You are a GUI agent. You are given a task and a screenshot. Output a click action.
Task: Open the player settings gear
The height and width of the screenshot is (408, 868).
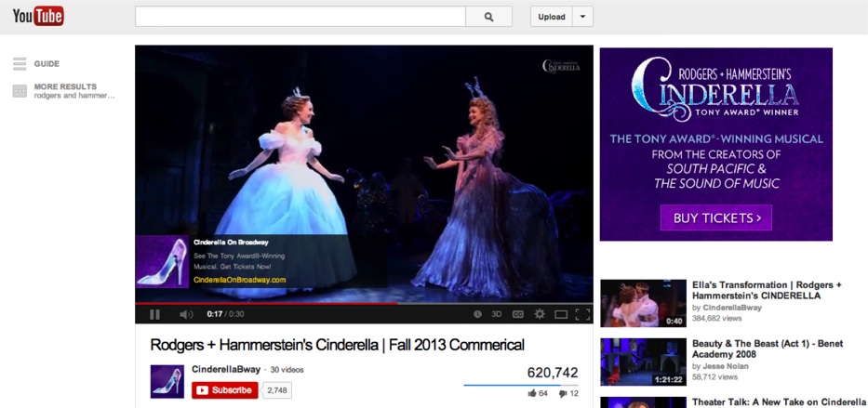point(540,314)
